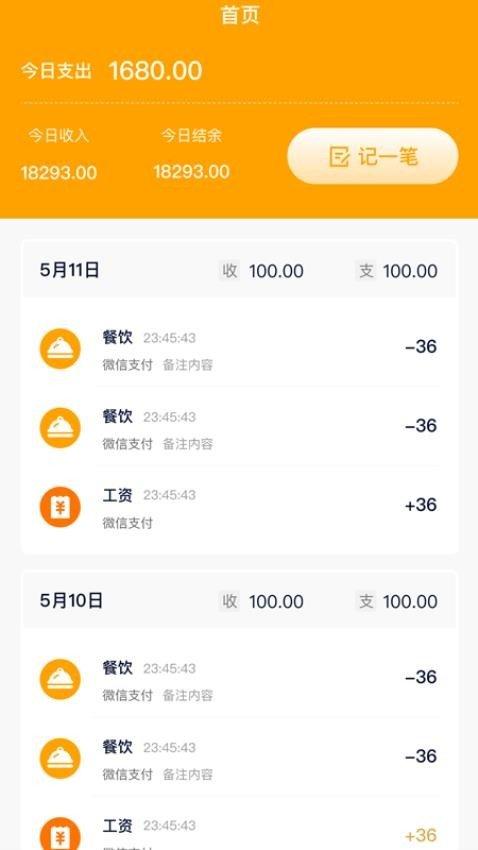Image resolution: width=478 pixels, height=850 pixels.
Task: Select the 5月11日 date header
Action: (69, 270)
